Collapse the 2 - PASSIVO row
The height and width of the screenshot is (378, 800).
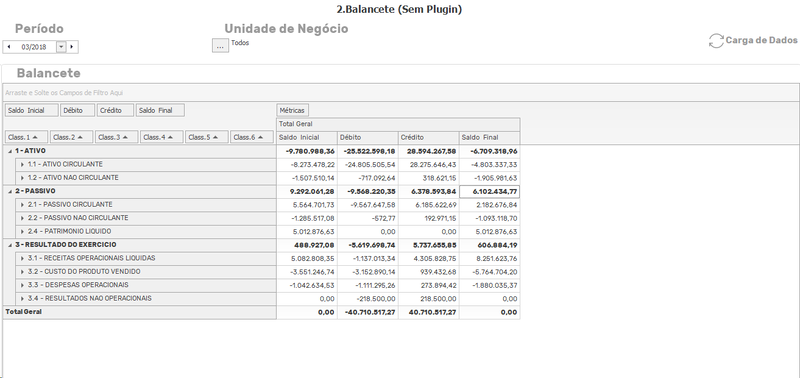click(10, 191)
